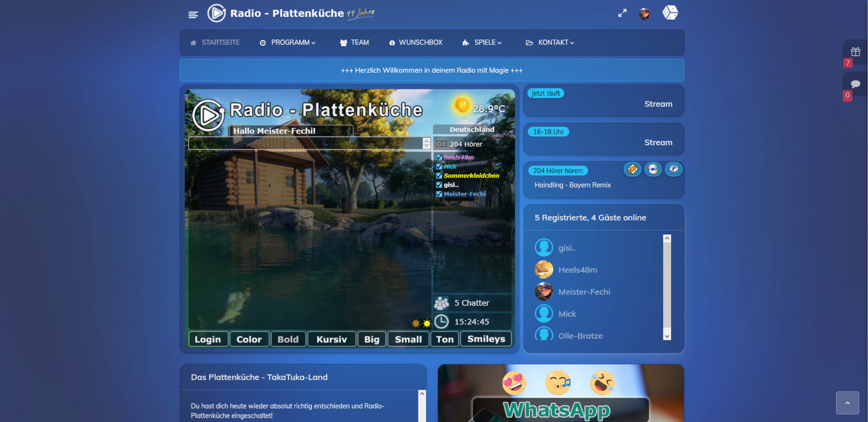Open Meister-Fechi's avatar in the online list
This screenshot has width=868, height=422.
tap(544, 292)
